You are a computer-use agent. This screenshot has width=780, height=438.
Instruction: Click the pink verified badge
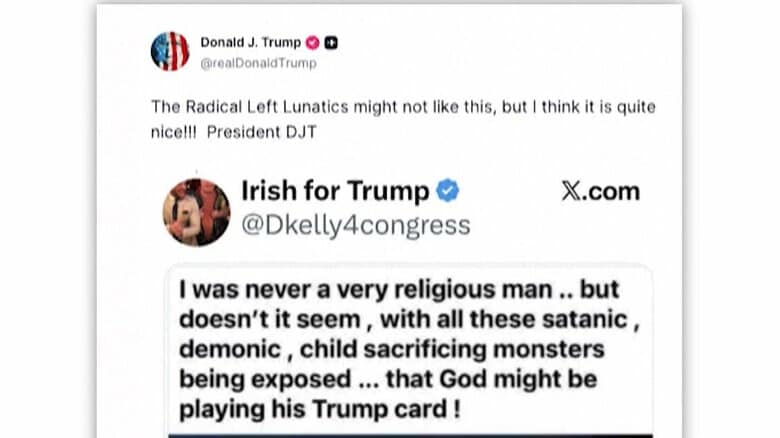312,43
